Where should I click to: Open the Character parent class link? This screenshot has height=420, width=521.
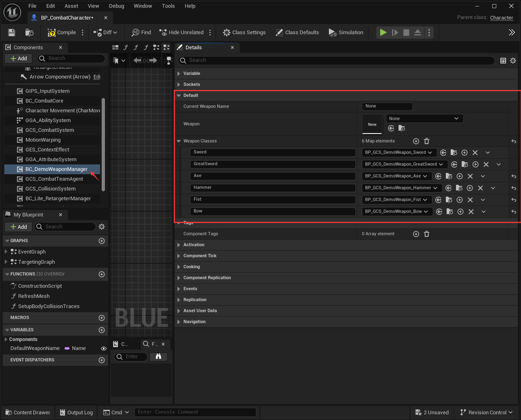click(501, 17)
